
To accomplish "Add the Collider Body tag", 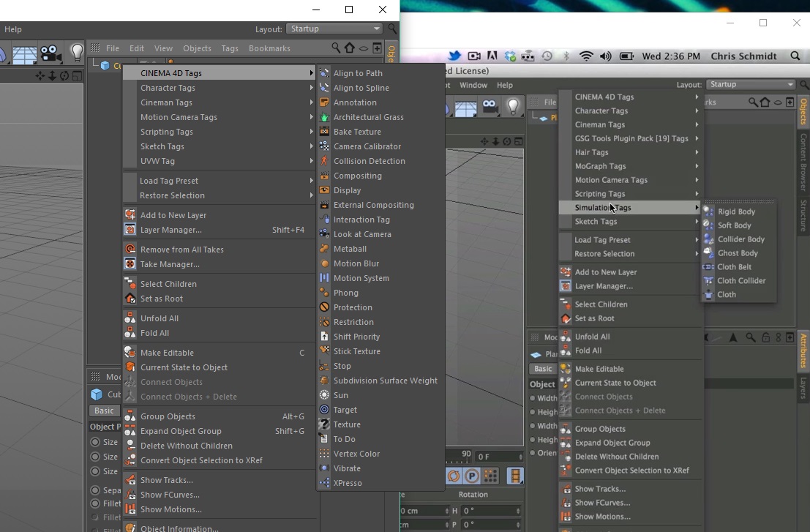I will point(738,239).
